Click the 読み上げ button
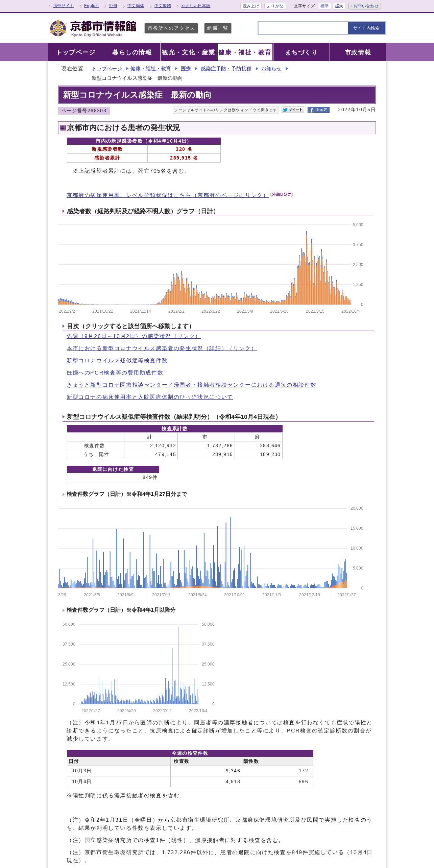Image resolution: width=434 pixels, height=868 pixels. (x=251, y=6)
